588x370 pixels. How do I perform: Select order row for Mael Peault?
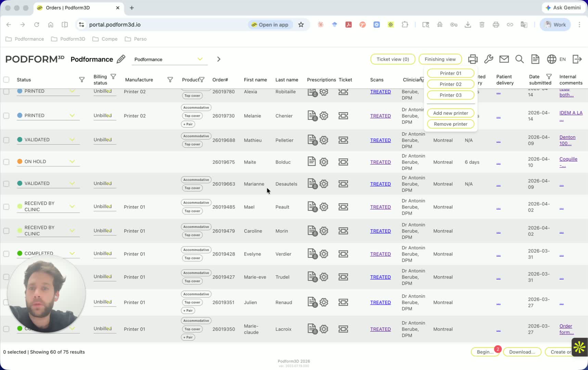tap(6, 207)
